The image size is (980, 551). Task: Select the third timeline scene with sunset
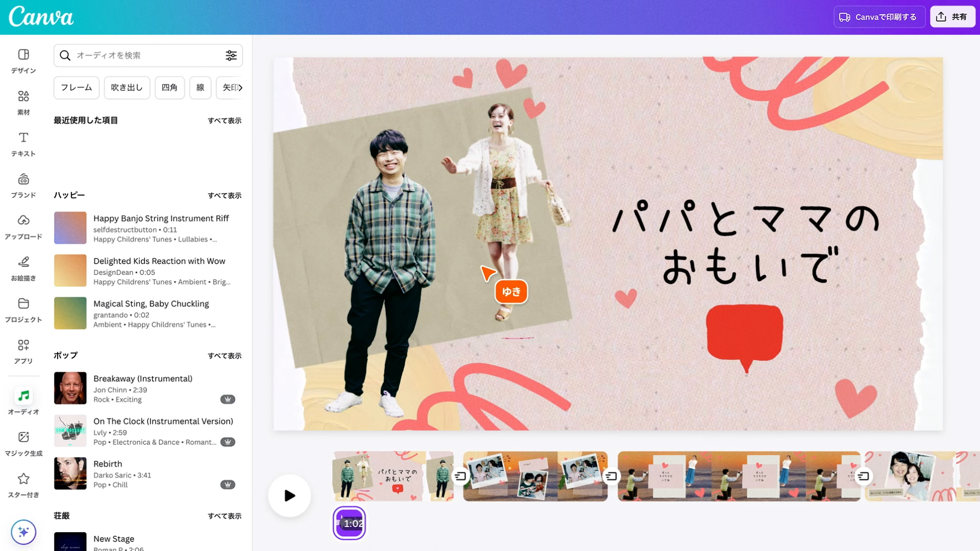[x=739, y=476]
